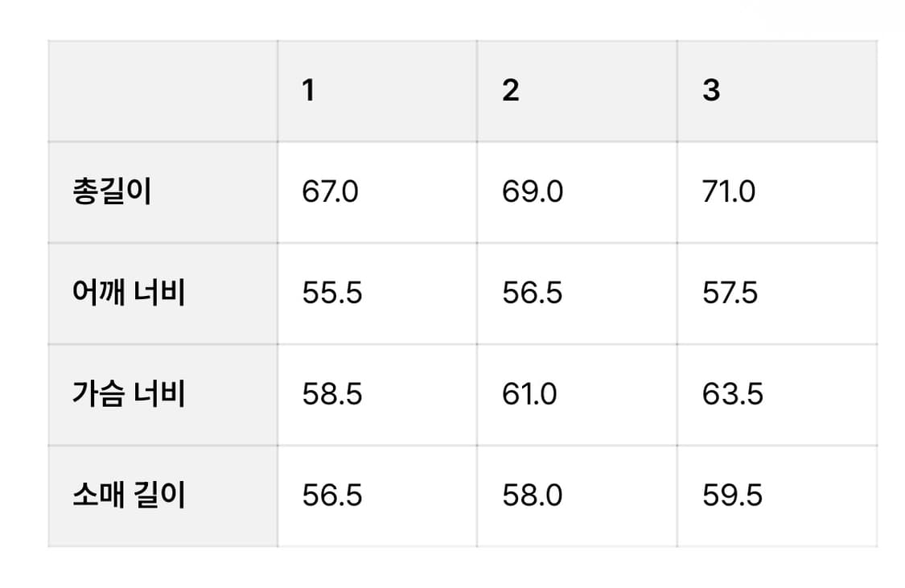Click the 59.5 sleeve length cell
This screenshot has width=905, height=588.
tap(733, 495)
